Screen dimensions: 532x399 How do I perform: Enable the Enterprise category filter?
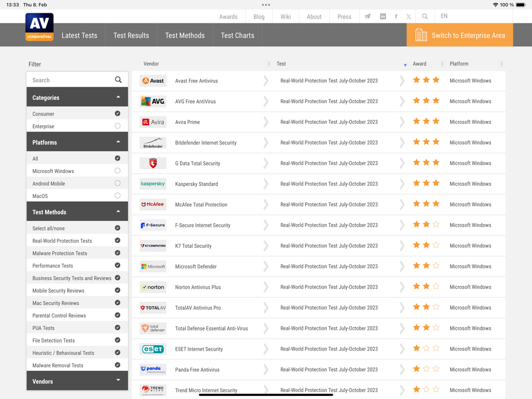(x=118, y=126)
